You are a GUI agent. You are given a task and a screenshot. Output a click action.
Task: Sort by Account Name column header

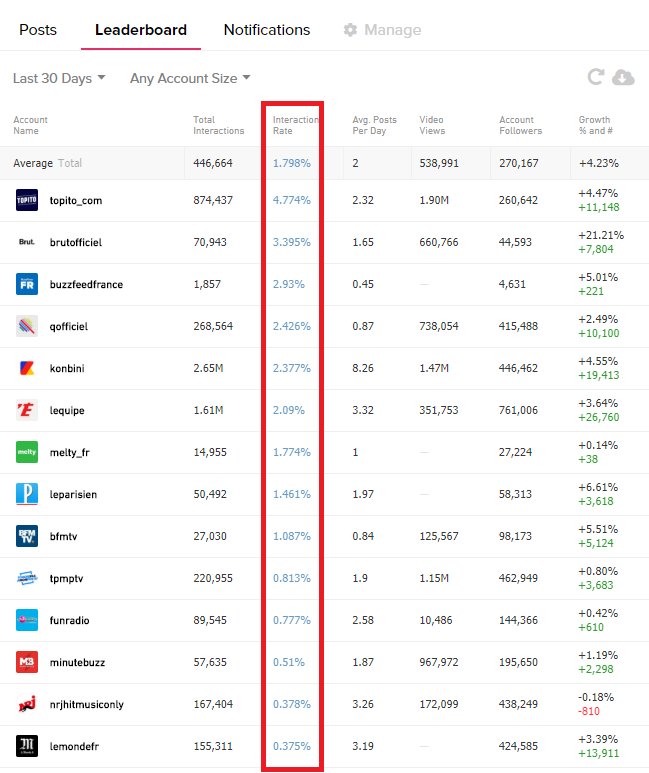pyautogui.click(x=31, y=125)
